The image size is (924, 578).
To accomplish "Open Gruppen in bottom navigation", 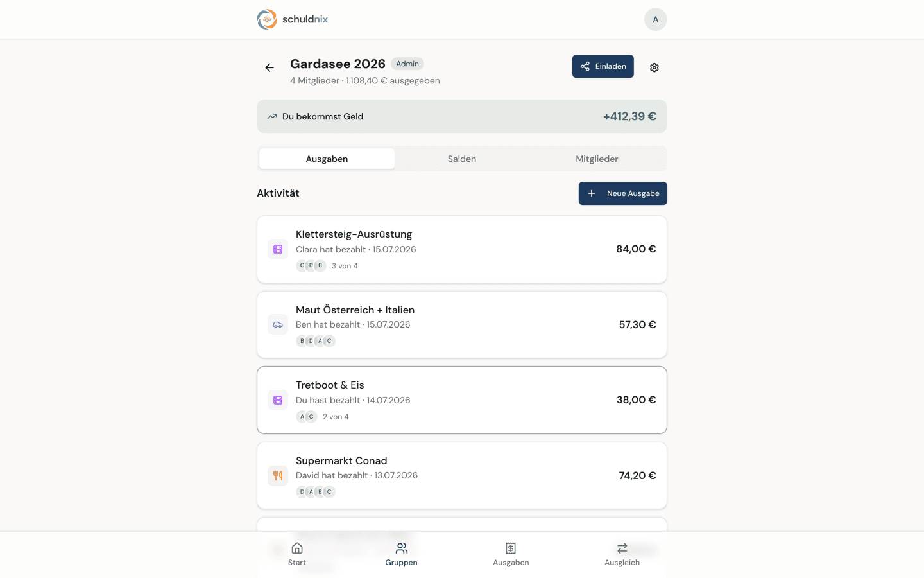I will tap(402, 554).
